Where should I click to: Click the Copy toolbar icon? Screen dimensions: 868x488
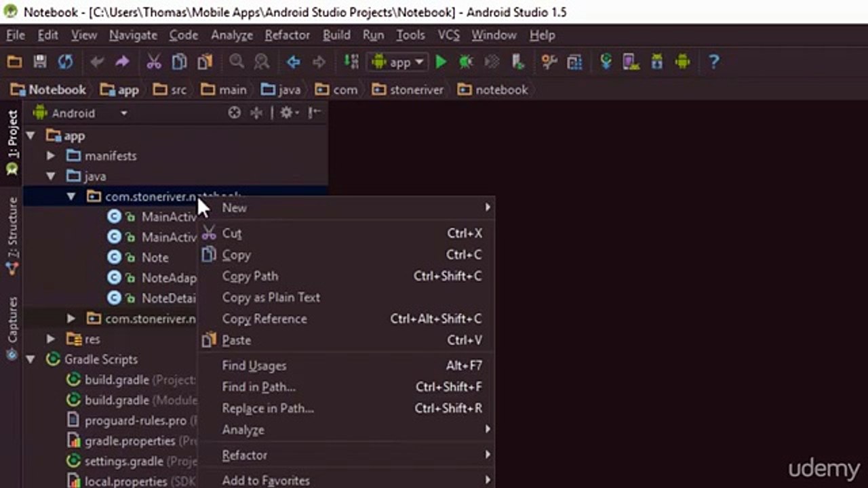coord(179,62)
